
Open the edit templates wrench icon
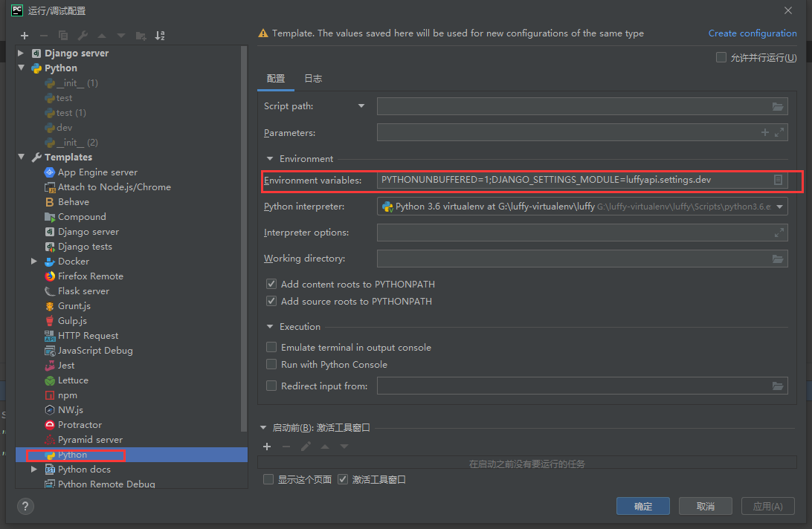point(83,36)
